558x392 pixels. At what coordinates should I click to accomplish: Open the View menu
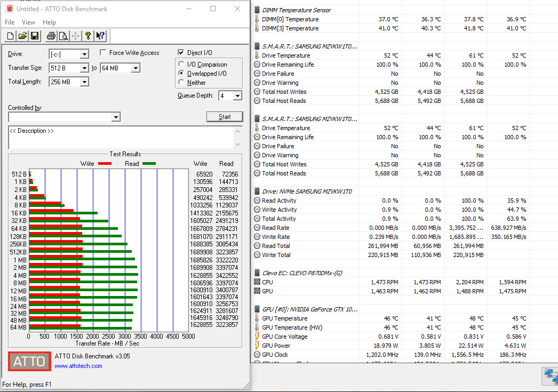point(28,22)
